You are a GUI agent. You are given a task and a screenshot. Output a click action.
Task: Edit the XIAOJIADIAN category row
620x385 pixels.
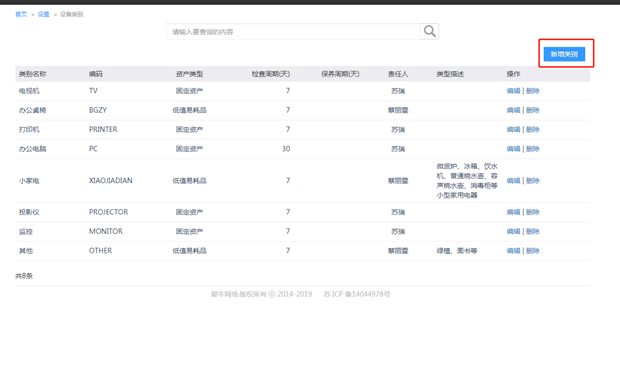[513, 181]
